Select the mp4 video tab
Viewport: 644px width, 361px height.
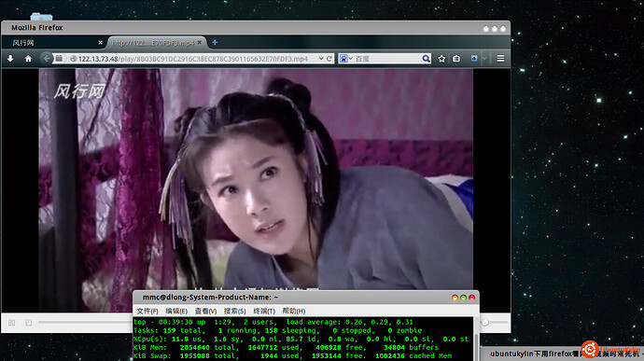(x=153, y=42)
